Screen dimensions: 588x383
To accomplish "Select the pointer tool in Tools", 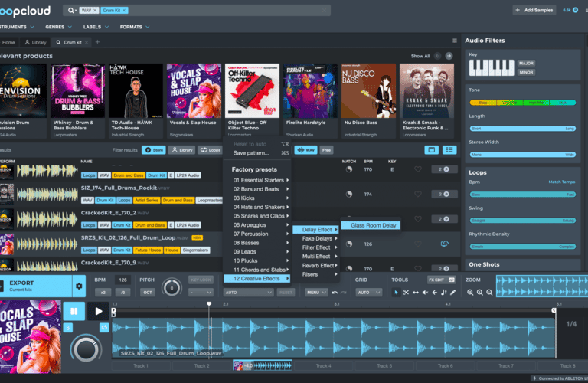I will [396, 293].
